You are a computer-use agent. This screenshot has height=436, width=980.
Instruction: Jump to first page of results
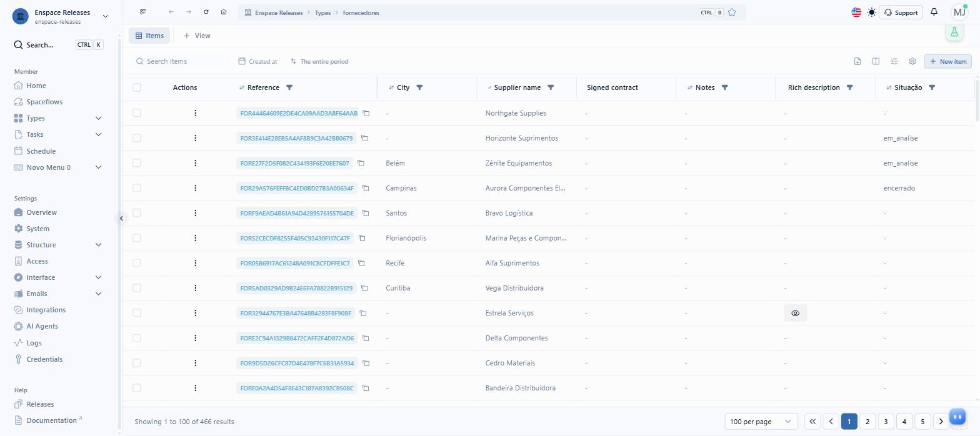(x=812, y=422)
